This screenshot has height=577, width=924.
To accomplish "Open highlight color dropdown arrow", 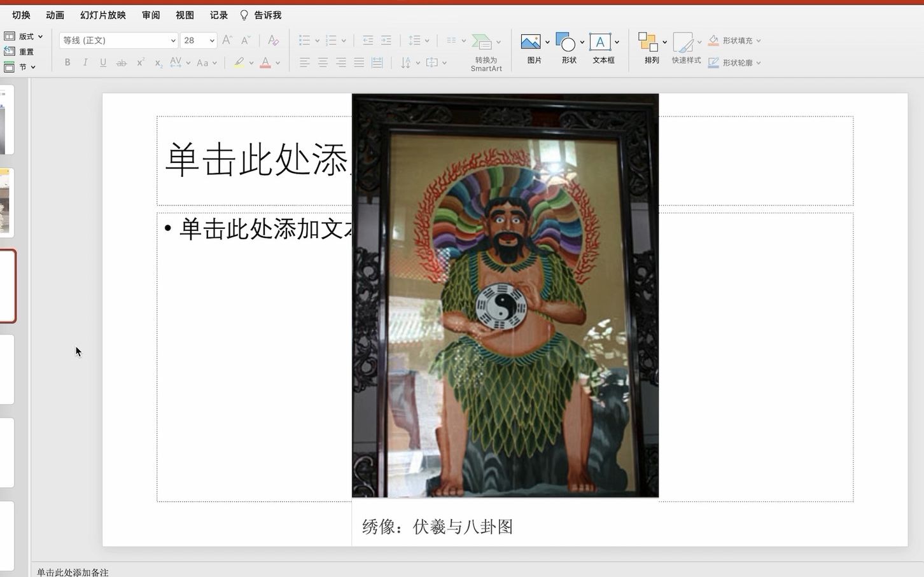I will (251, 63).
